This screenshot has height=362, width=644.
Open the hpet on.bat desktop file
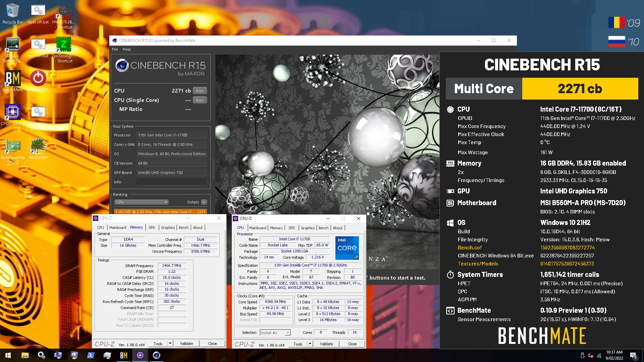point(38,48)
